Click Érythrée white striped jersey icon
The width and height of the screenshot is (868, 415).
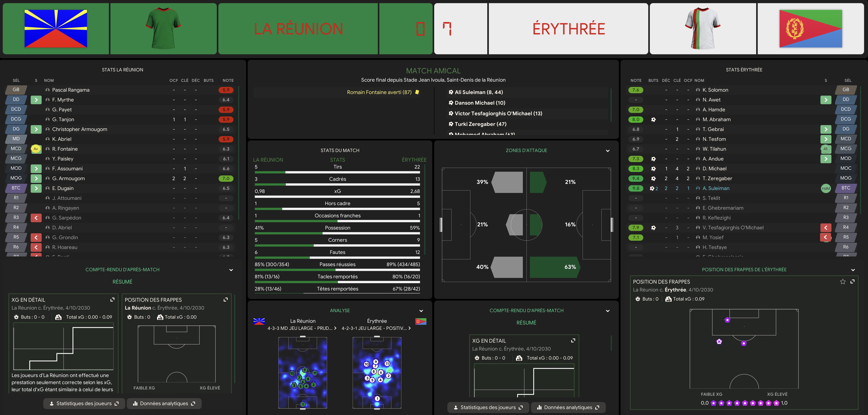[703, 29]
